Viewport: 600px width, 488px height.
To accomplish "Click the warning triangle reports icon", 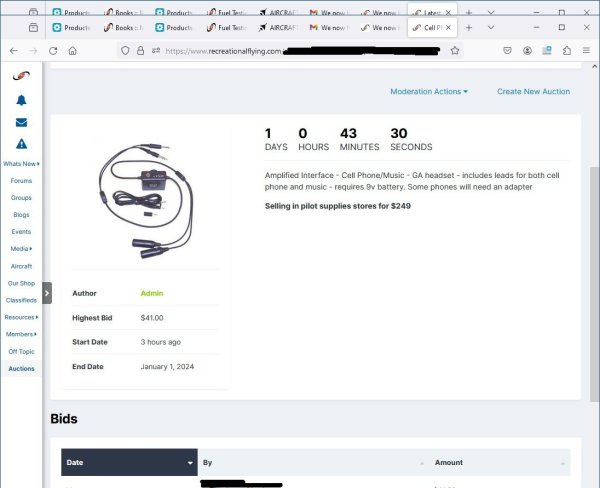I will [x=21, y=144].
